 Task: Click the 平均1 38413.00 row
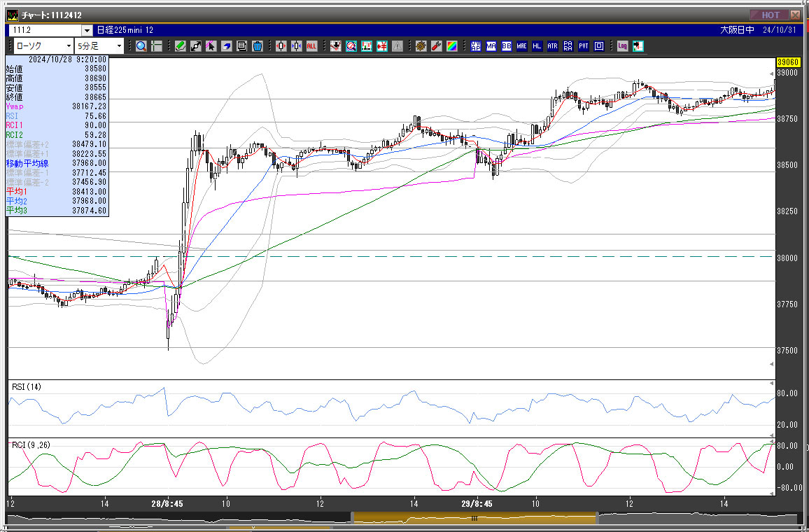point(56,191)
